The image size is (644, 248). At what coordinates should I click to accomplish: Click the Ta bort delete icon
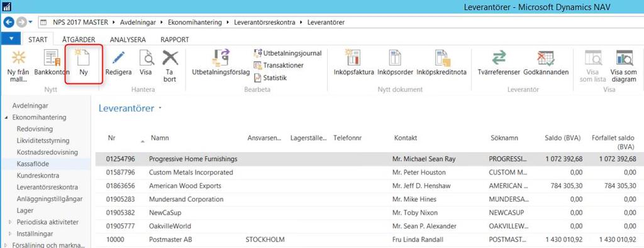(x=170, y=57)
